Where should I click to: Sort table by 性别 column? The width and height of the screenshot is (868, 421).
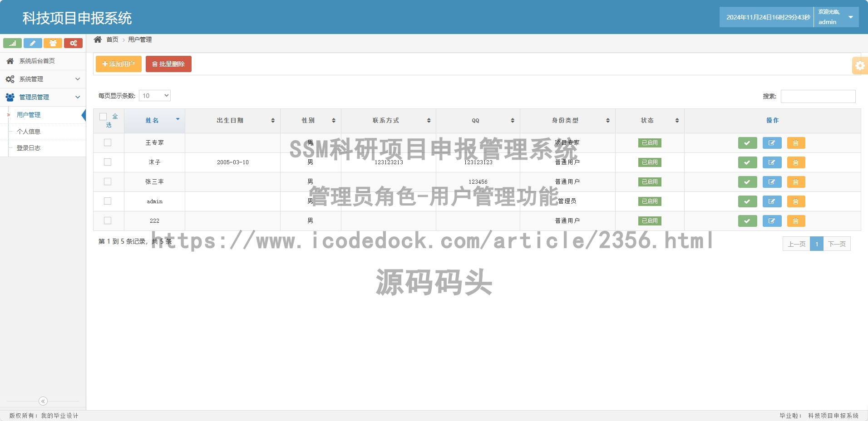tap(311, 121)
